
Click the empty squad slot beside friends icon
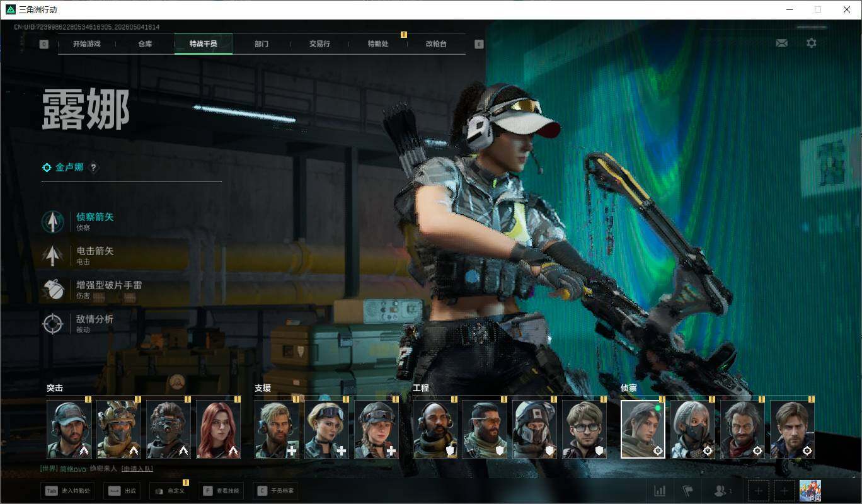758,491
